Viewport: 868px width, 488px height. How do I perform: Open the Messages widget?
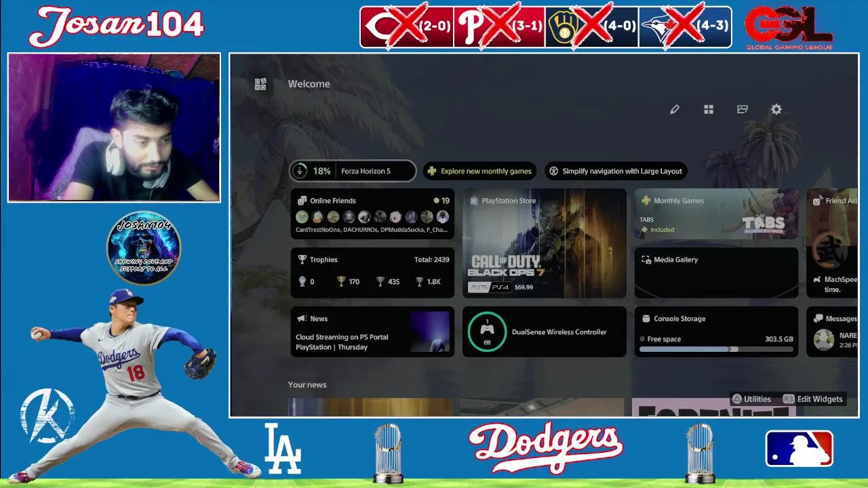832,331
